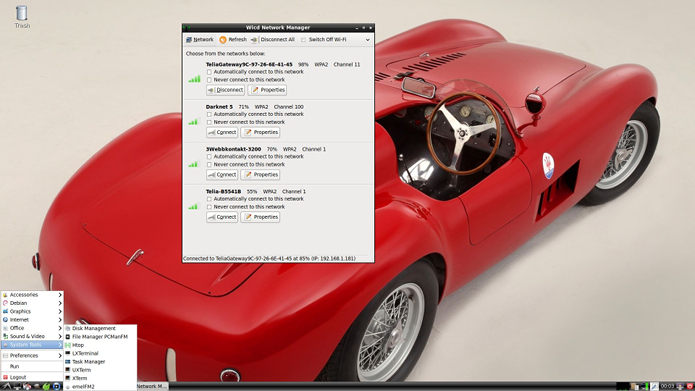Click the Network toolbar button in Wicd
This screenshot has width=695, height=391.
(x=199, y=39)
